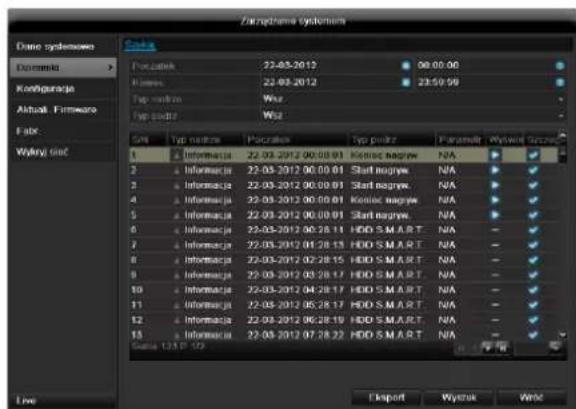Viewport: 576px width, 409px height.
Task: Click the Typ nadrz. column header
Action: [205, 140]
